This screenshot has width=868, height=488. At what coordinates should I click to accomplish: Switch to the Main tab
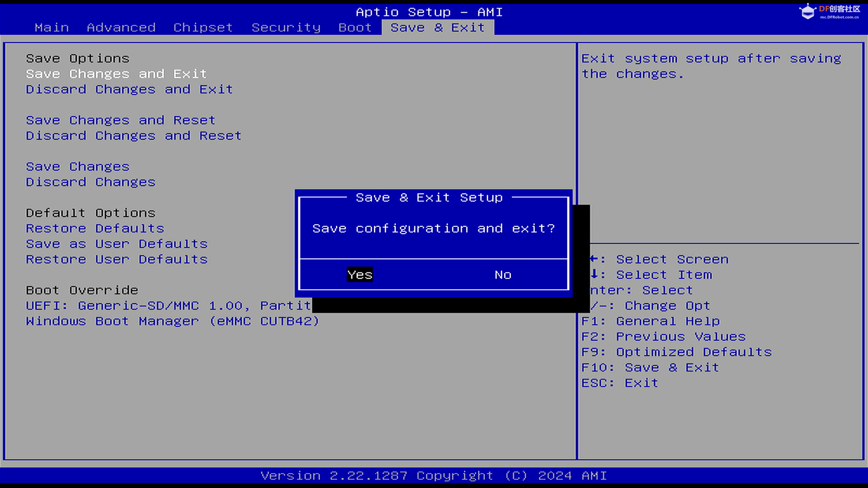point(52,28)
